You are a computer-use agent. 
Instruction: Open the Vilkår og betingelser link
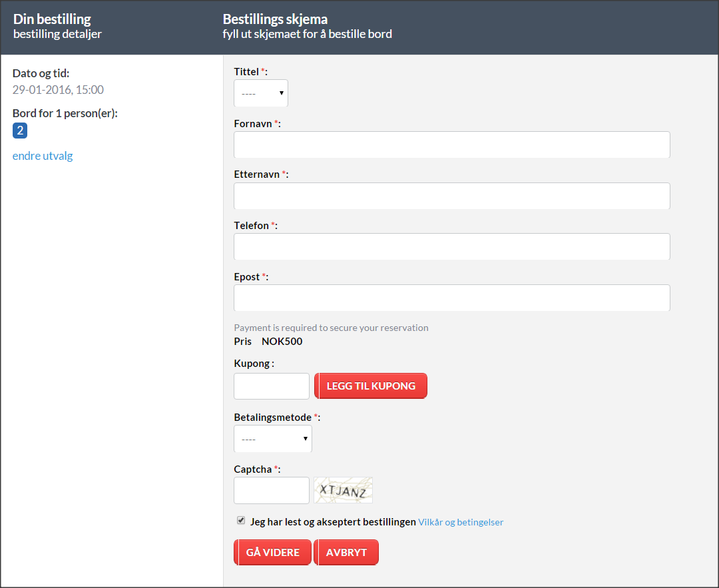coord(461,523)
